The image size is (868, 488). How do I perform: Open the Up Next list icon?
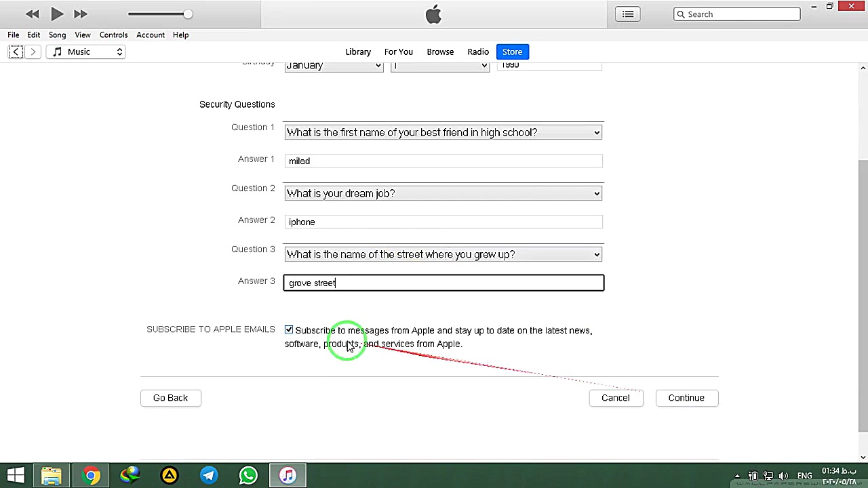[628, 14]
